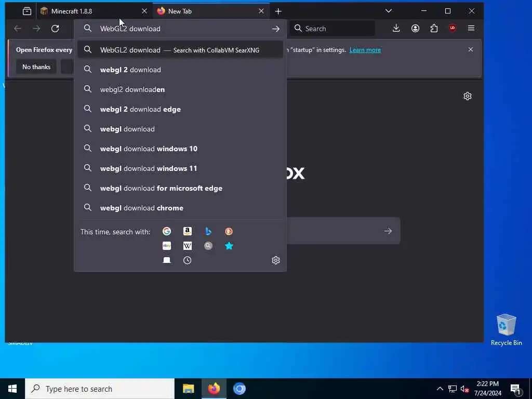Screen dimensions: 532x399
Task: Open the Firefox application menu
Action: [x=471, y=28]
